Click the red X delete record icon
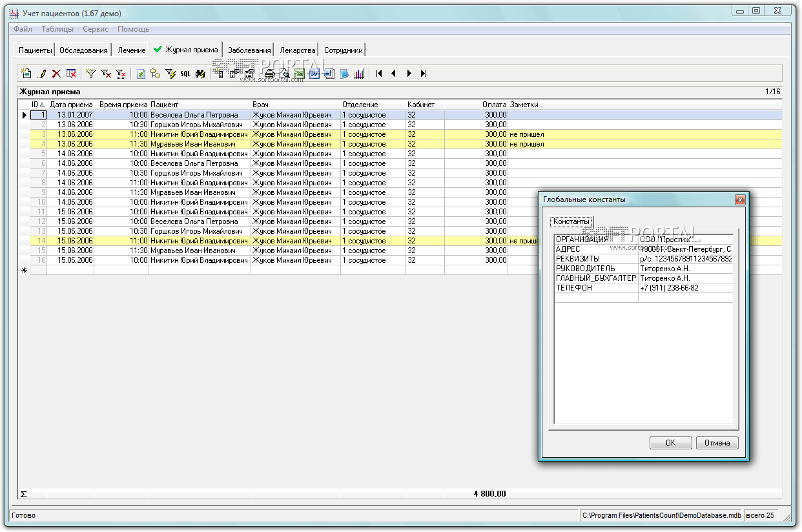The width and height of the screenshot is (802, 532). click(x=56, y=74)
